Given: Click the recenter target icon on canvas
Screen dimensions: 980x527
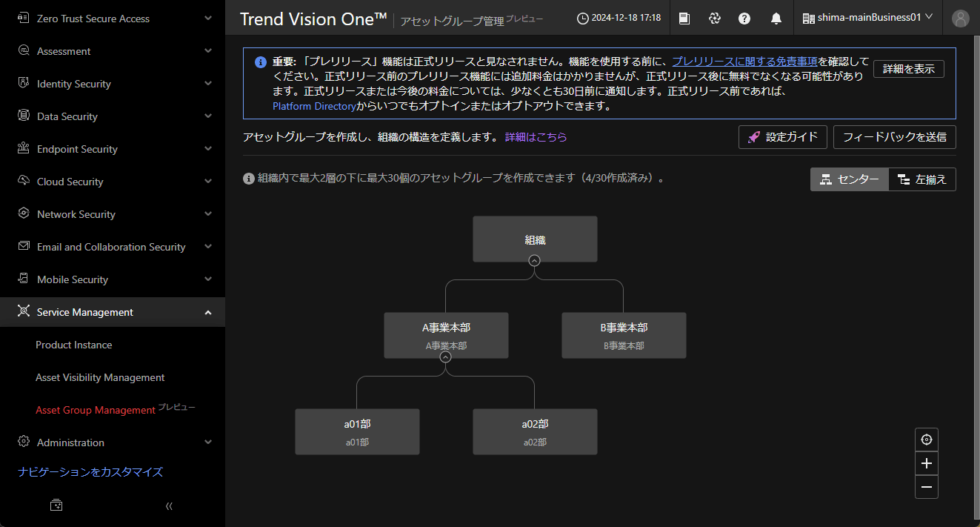Looking at the screenshot, I should point(927,440).
